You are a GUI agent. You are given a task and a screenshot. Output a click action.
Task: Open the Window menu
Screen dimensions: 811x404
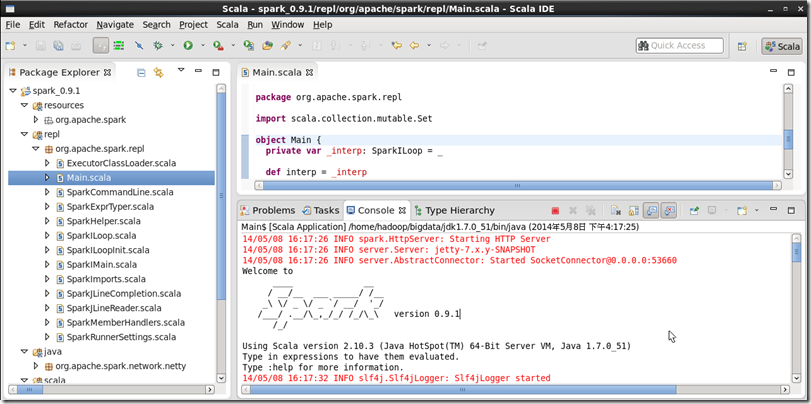pyautogui.click(x=288, y=24)
